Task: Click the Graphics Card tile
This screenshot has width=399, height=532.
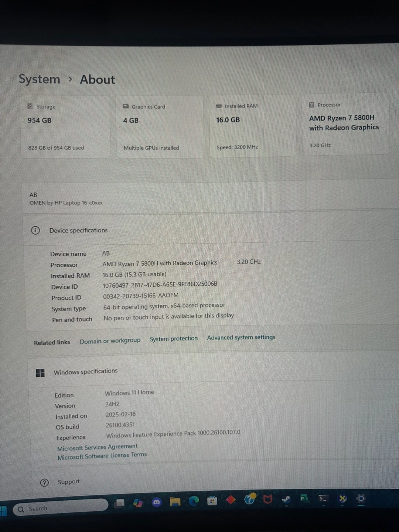Action: tap(160, 127)
